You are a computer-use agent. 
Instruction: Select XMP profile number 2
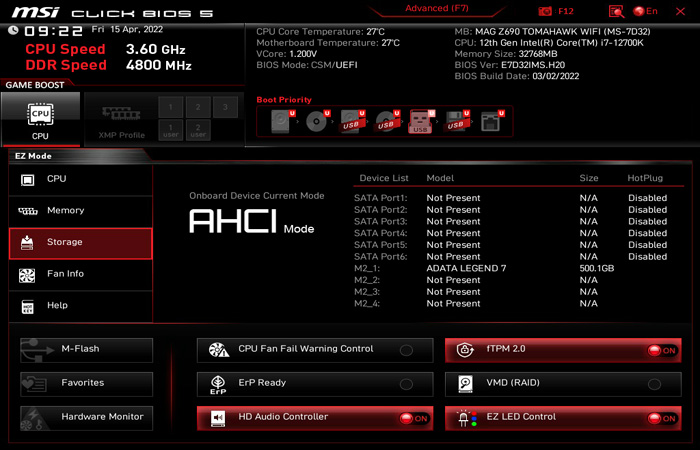point(198,107)
